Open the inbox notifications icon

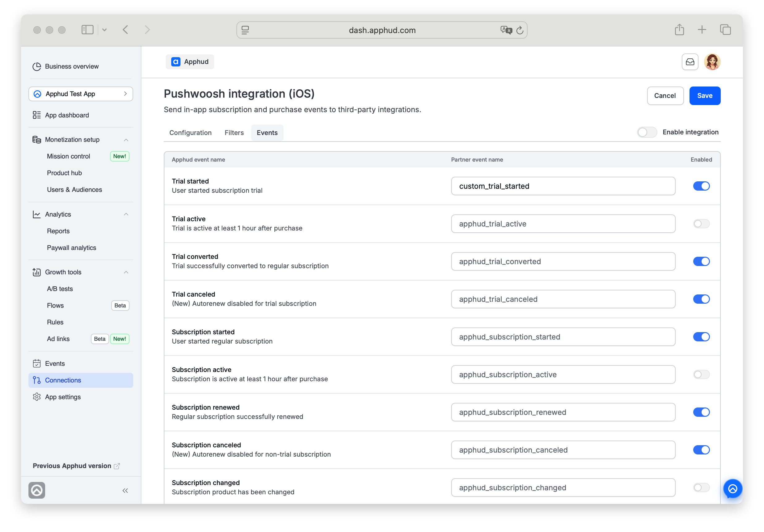coord(690,62)
